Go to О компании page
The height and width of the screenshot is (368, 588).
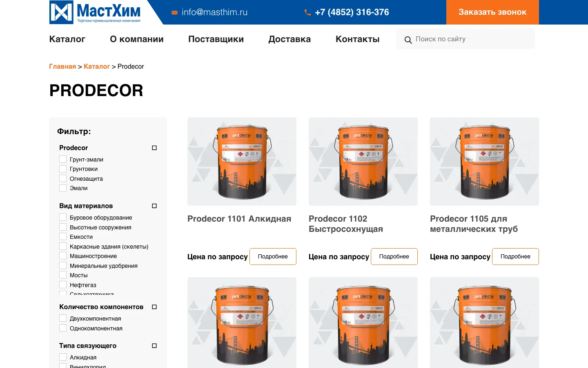pos(137,39)
